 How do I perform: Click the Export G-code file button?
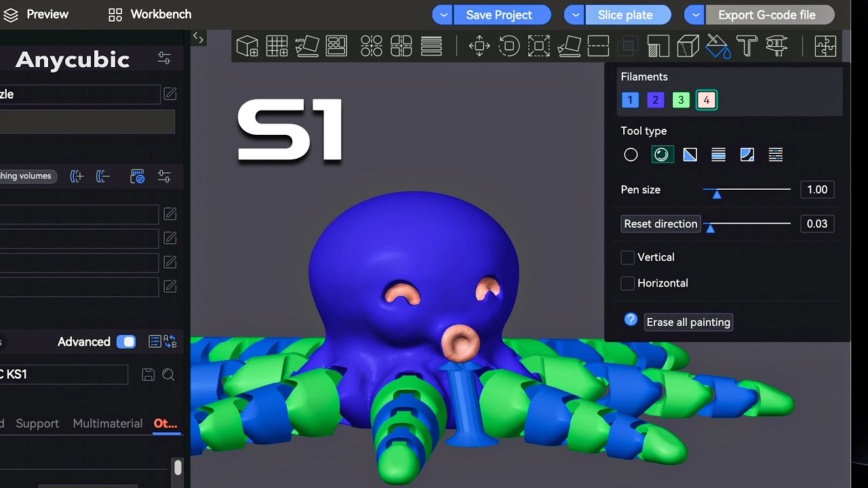point(770,15)
